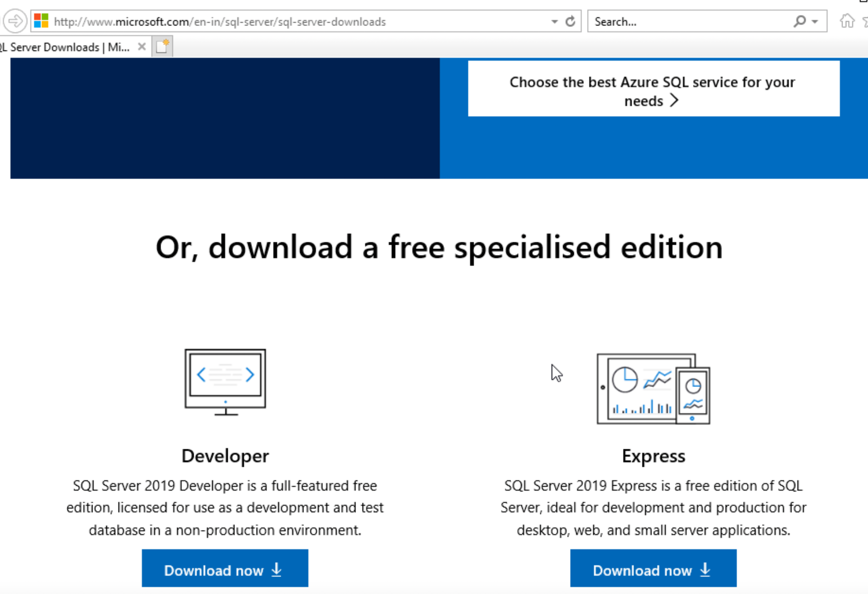The image size is (868, 594).
Task: Click the new tab expander button
Action: tap(163, 46)
